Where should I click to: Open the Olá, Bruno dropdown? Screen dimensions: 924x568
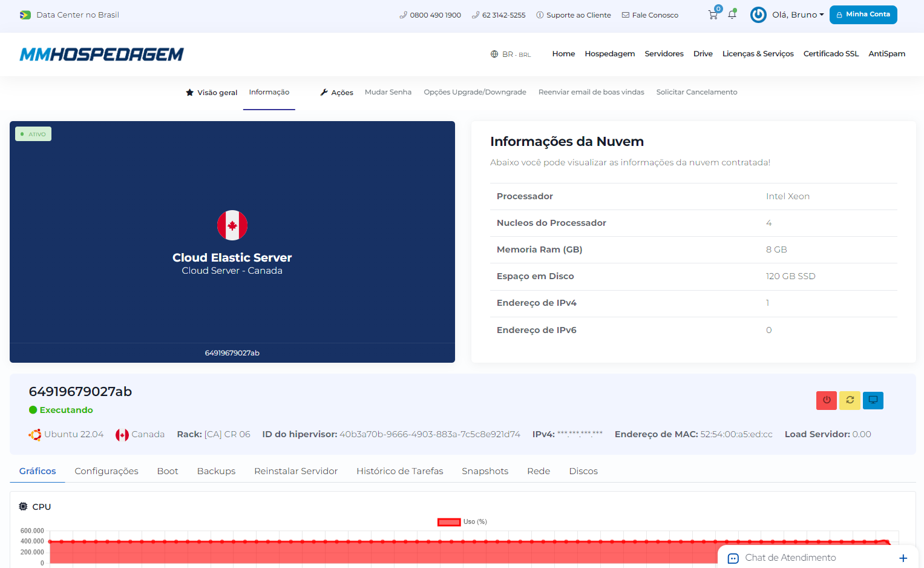pos(798,15)
